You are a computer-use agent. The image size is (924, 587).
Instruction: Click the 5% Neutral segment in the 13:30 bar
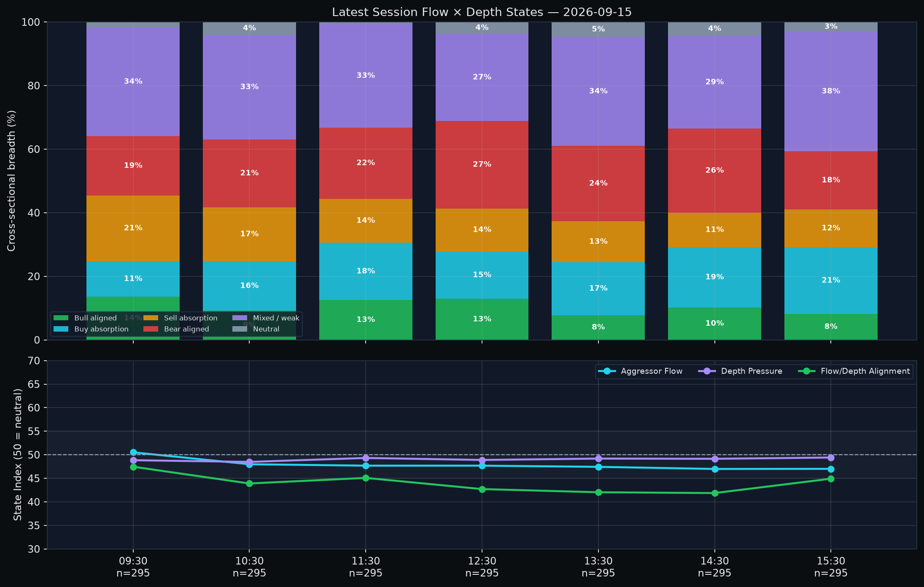click(598, 29)
